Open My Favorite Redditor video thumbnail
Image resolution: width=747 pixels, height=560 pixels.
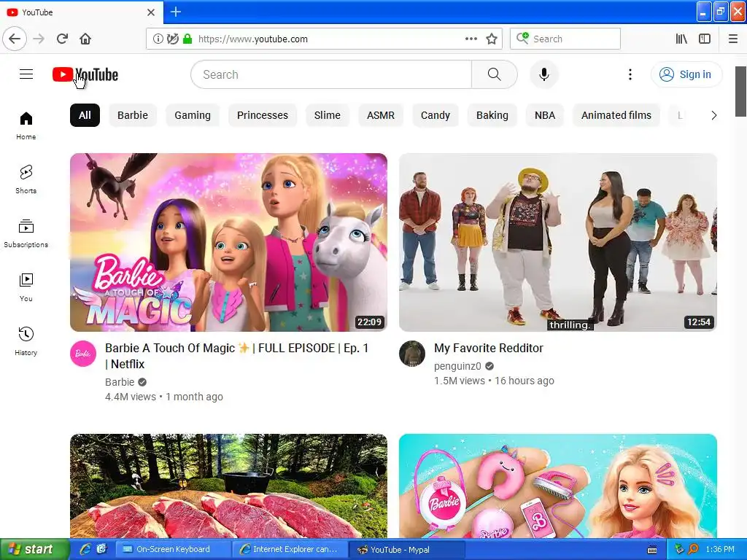point(558,242)
